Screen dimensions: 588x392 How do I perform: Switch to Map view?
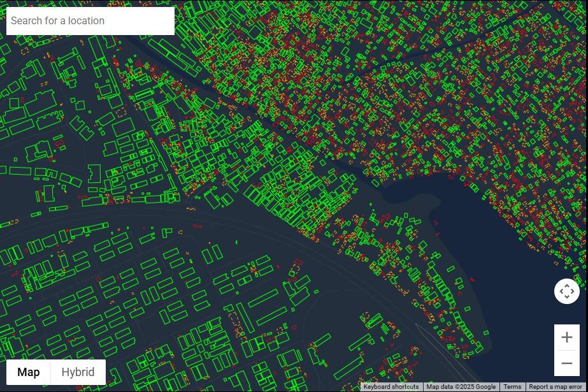[x=29, y=372]
